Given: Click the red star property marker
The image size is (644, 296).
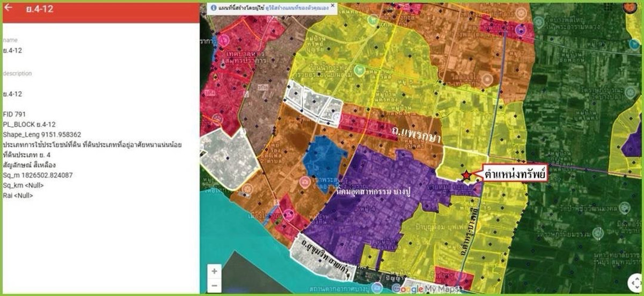Looking at the screenshot, I should [466, 175].
